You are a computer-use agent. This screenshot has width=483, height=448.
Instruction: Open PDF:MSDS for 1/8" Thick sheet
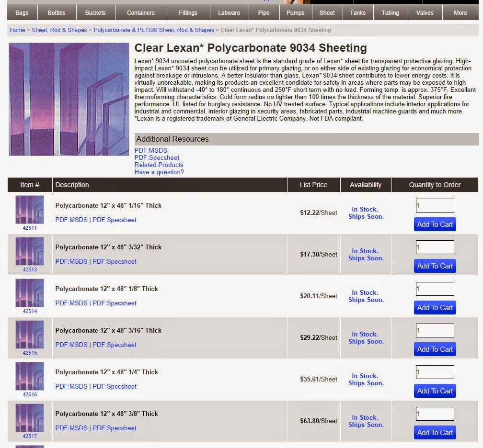tap(71, 303)
